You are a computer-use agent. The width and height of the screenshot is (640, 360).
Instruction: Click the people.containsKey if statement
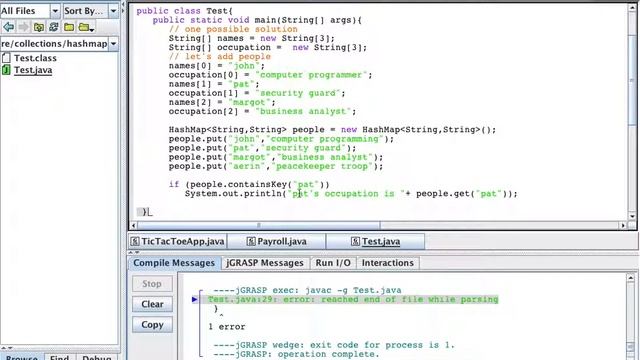249,184
